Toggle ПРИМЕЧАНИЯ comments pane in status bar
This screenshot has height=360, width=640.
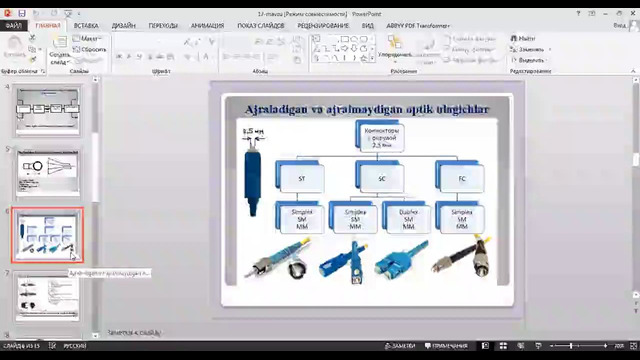click(x=446, y=346)
